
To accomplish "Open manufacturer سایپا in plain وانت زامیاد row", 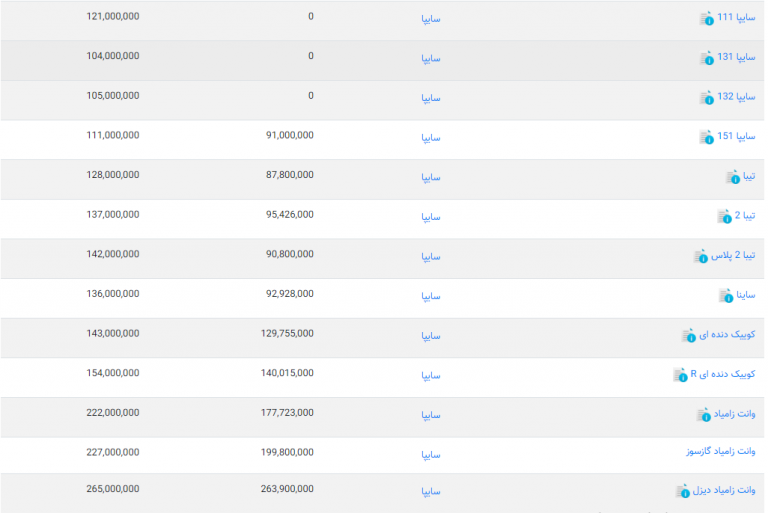I will click(x=431, y=416).
